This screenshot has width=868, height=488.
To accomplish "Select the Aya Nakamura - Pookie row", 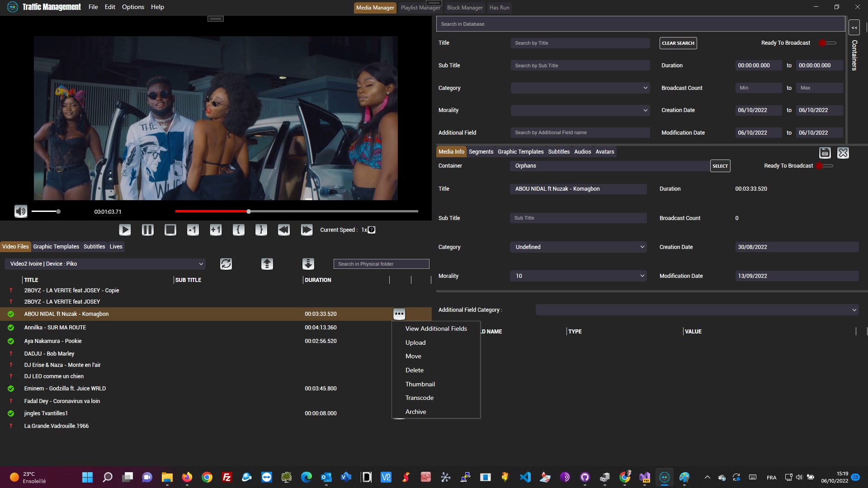I will [x=216, y=341].
